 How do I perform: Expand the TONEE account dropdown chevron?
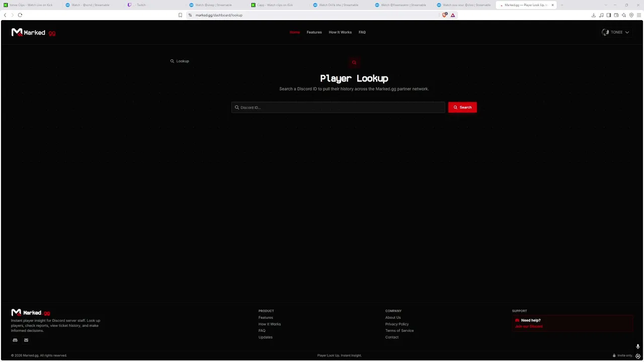pyautogui.click(x=627, y=32)
